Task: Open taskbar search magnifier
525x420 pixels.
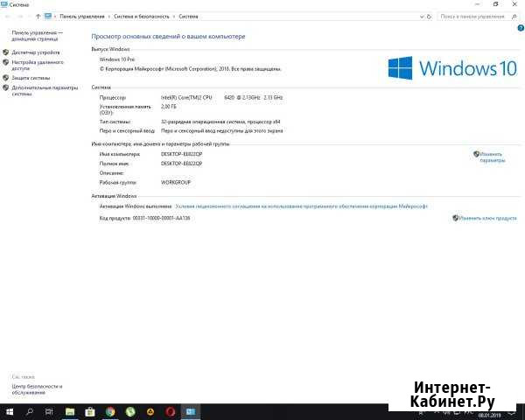Action: (x=30, y=411)
